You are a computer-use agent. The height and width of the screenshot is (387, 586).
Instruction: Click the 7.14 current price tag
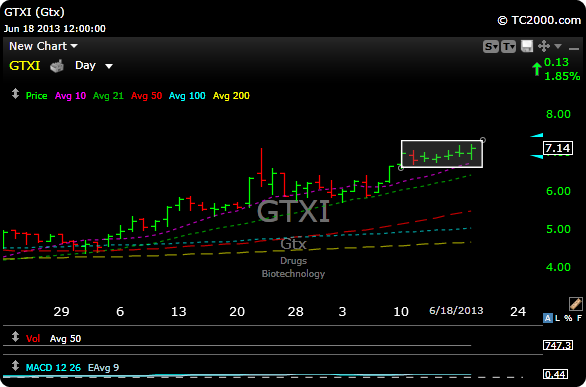[x=557, y=149]
